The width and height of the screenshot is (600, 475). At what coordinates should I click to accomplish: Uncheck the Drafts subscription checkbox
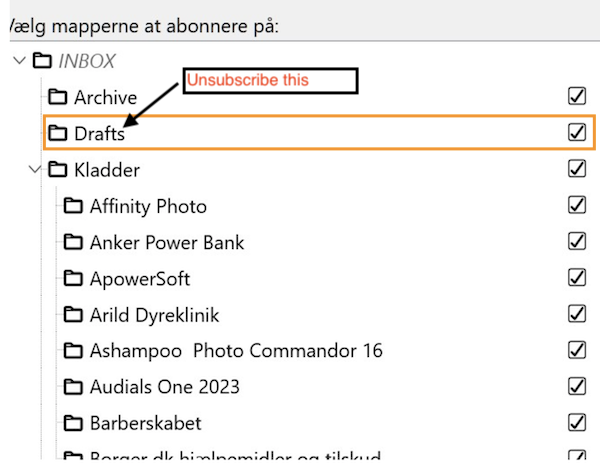click(576, 132)
